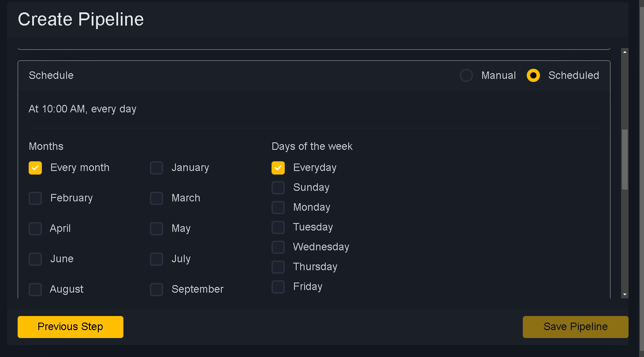
Task: Check the Sunday checkbox
Action: tap(278, 188)
